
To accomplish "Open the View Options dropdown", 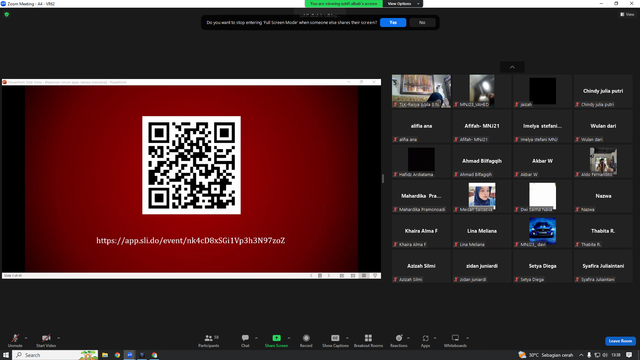I will pyautogui.click(x=403, y=4).
